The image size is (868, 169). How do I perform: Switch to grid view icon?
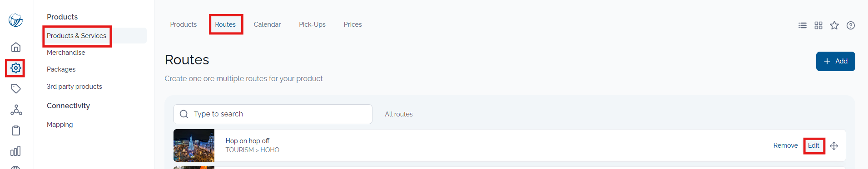(818, 25)
